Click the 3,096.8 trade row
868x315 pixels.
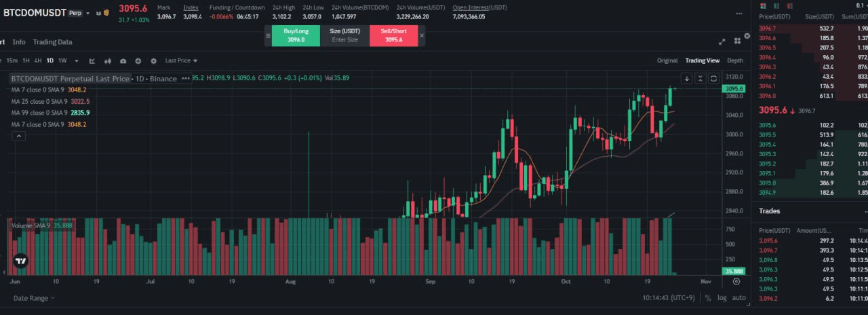pos(810,260)
